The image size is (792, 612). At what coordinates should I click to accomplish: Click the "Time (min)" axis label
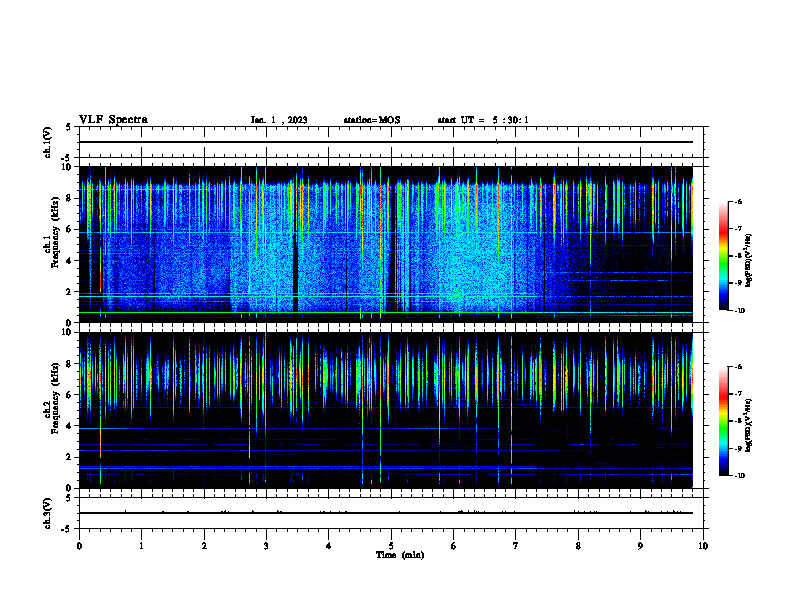[x=400, y=555]
